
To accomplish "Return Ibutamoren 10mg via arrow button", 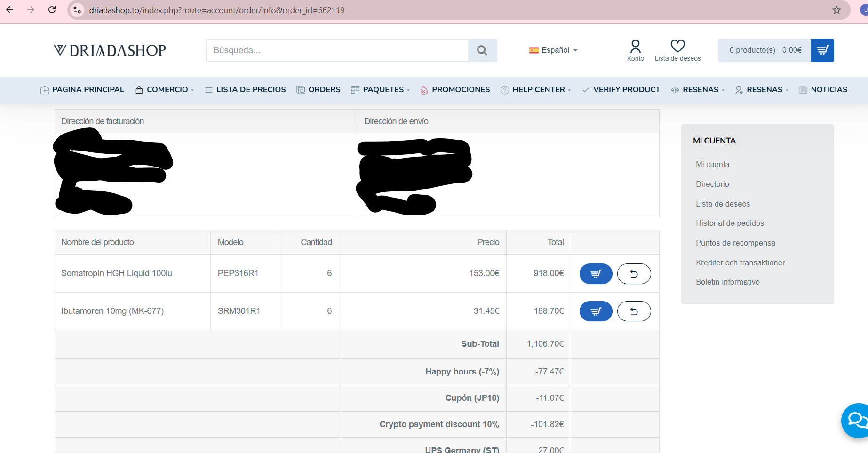I will (x=634, y=311).
